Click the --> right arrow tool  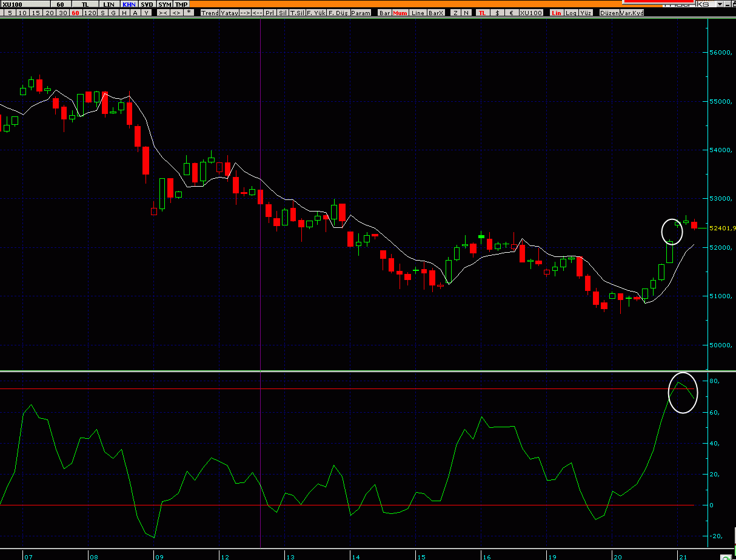(244, 13)
